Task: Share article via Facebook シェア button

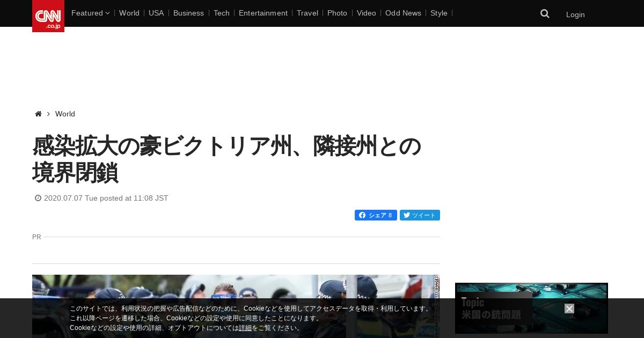Action: coord(376,215)
